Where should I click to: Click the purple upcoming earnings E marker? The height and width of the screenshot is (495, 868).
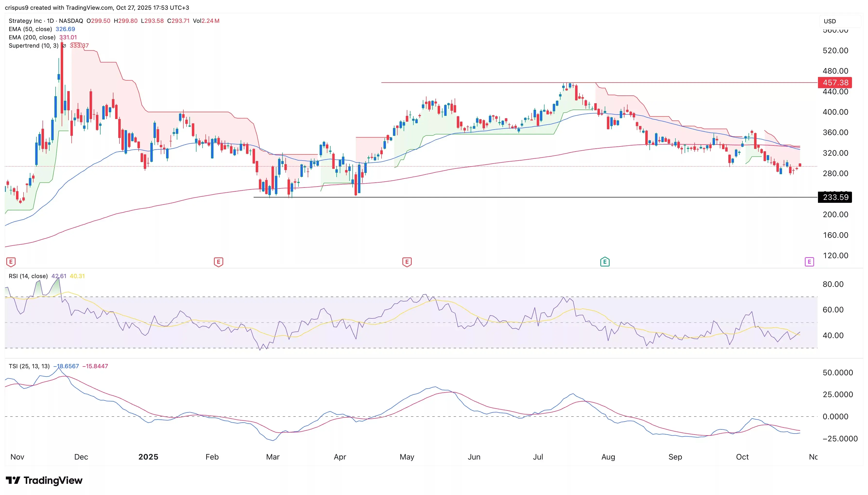[x=809, y=262]
